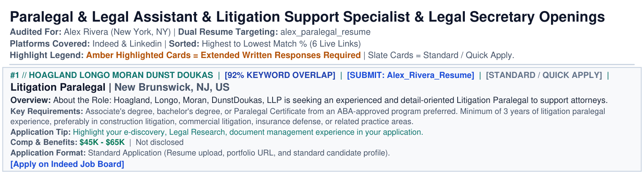Click the Overview description line
644x172 pixels.
(x=309, y=100)
